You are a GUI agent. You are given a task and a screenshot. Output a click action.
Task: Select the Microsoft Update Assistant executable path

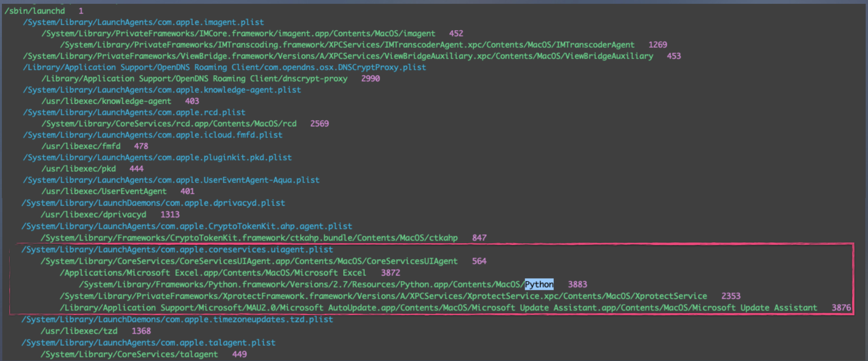point(439,308)
